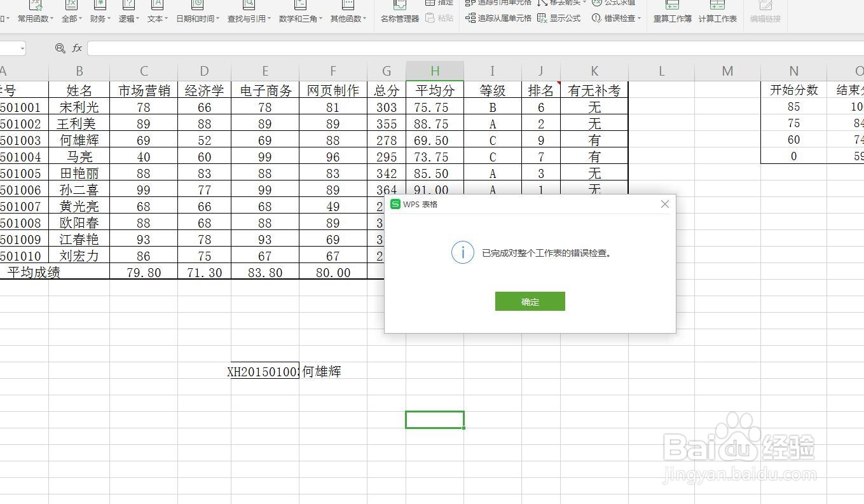Select column header N
This screenshot has width=864, height=504.
click(x=793, y=71)
